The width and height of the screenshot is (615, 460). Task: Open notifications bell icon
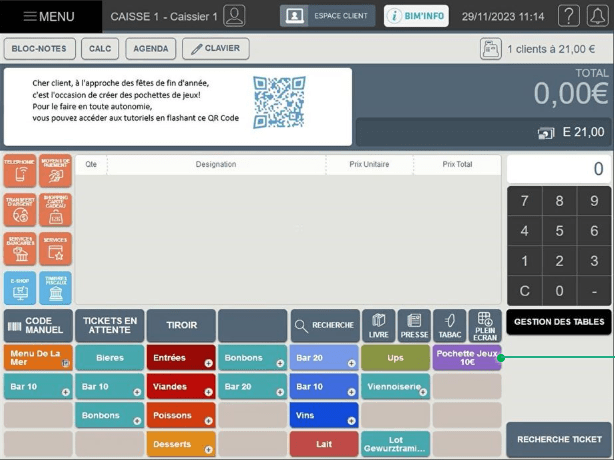[597, 16]
